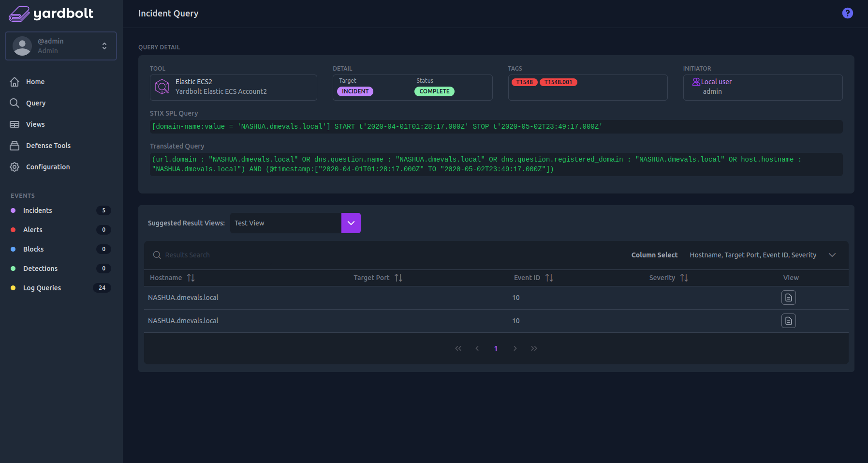Go to first page of results
Screen dimensions: 868x463
458,348
